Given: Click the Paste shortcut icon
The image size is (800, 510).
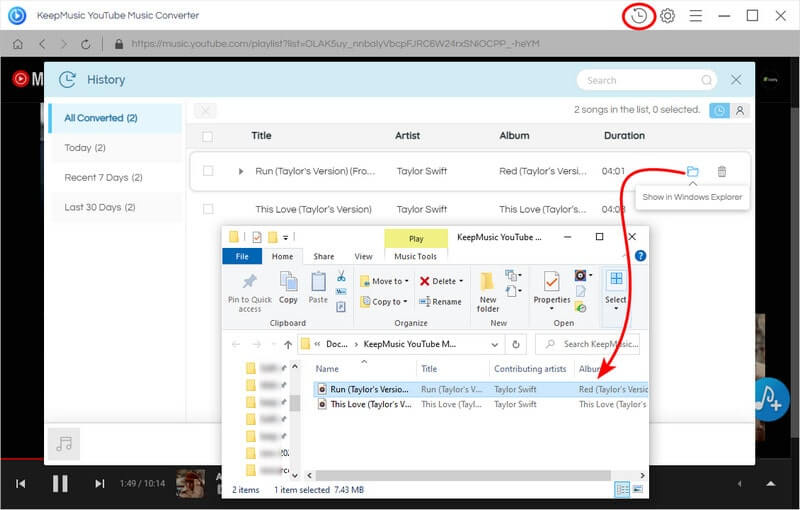Looking at the screenshot, I should pos(341,307).
